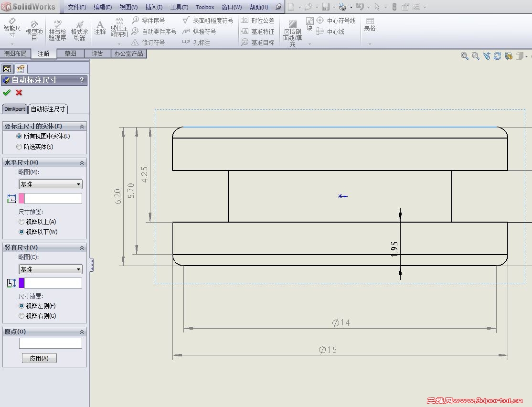Image resolution: width=532 pixels, height=407 pixels.
Task: Open the 视图(V) menu
Action: [x=128, y=7]
